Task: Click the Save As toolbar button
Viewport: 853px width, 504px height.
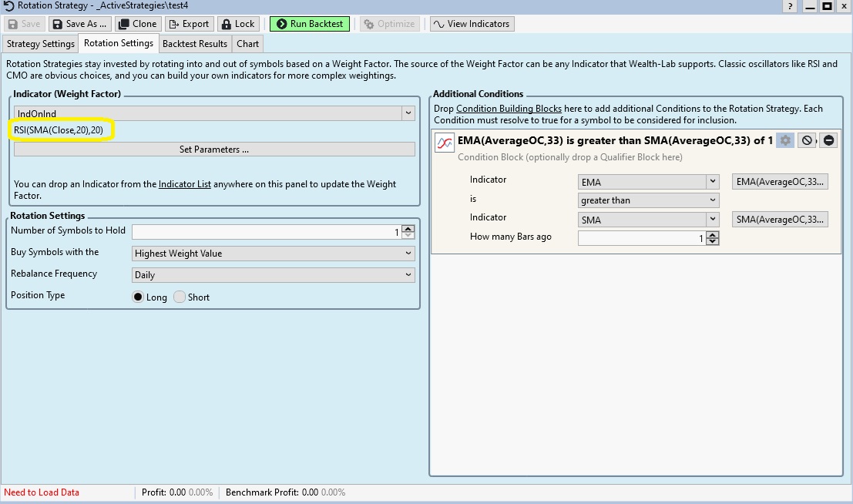Action: [x=79, y=24]
